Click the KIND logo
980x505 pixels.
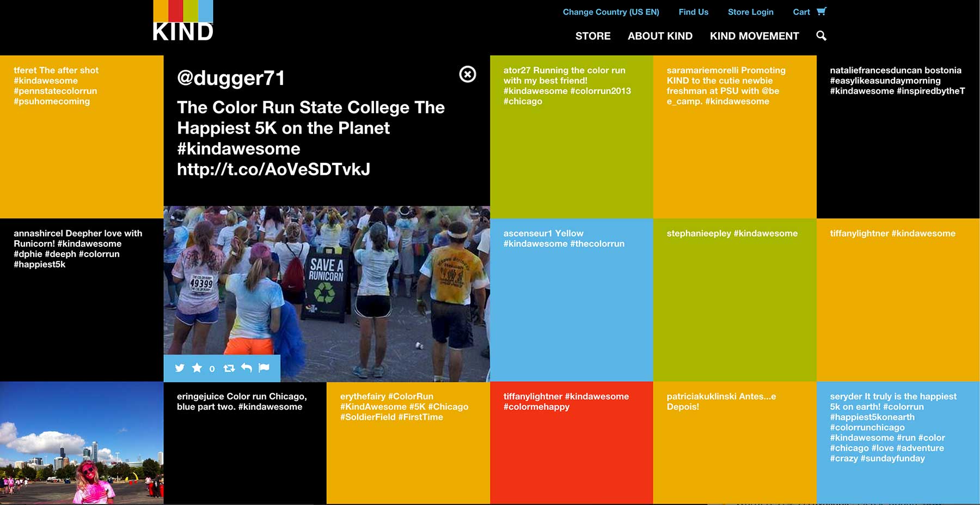click(x=183, y=21)
